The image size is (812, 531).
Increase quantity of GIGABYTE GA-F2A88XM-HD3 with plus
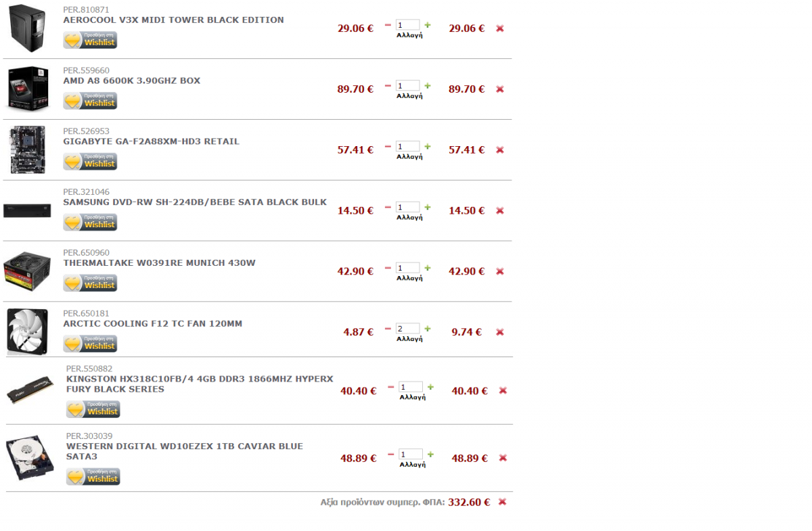(427, 146)
